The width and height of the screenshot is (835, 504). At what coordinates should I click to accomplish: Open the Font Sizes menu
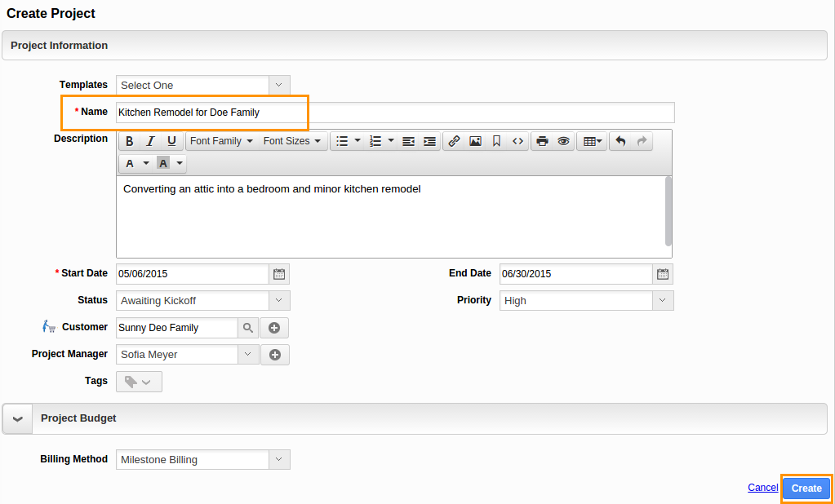click(292, 141)
